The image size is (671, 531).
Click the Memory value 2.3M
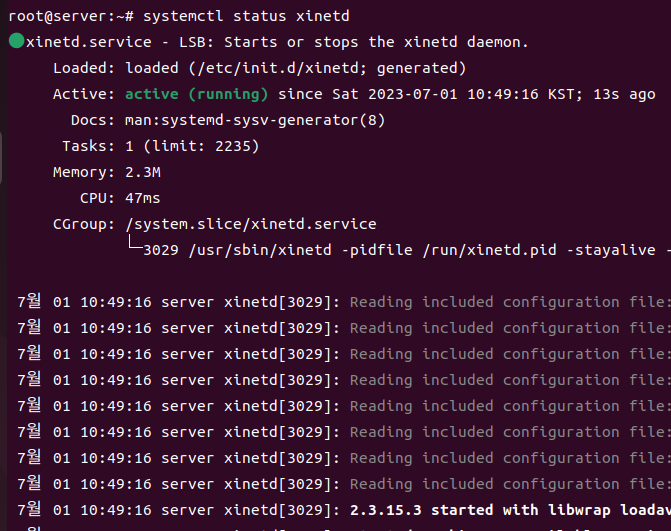coord(143,172)
